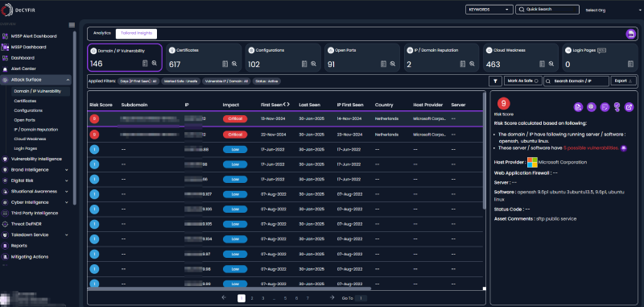Viewport: 644px width, 307px height.
Task: Open Vulnerability Intelligence sidebar item
Action: [x=36, y=159]
